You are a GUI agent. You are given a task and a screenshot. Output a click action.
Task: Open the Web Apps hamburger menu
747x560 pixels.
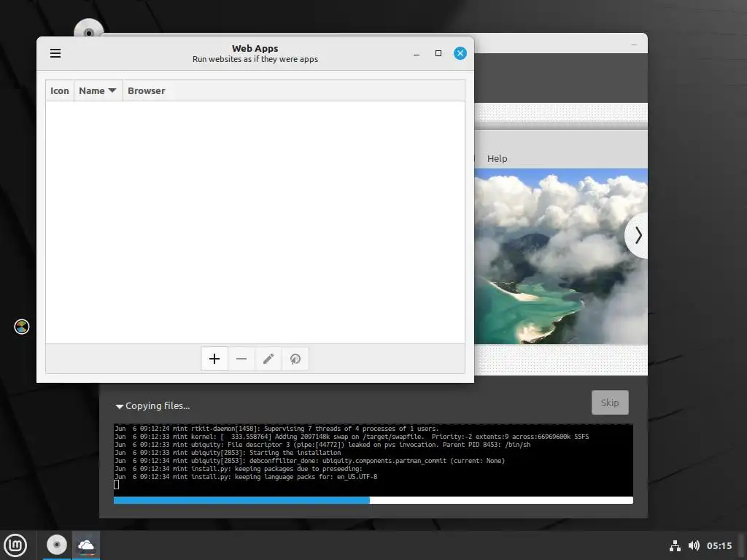click(55, 52)
